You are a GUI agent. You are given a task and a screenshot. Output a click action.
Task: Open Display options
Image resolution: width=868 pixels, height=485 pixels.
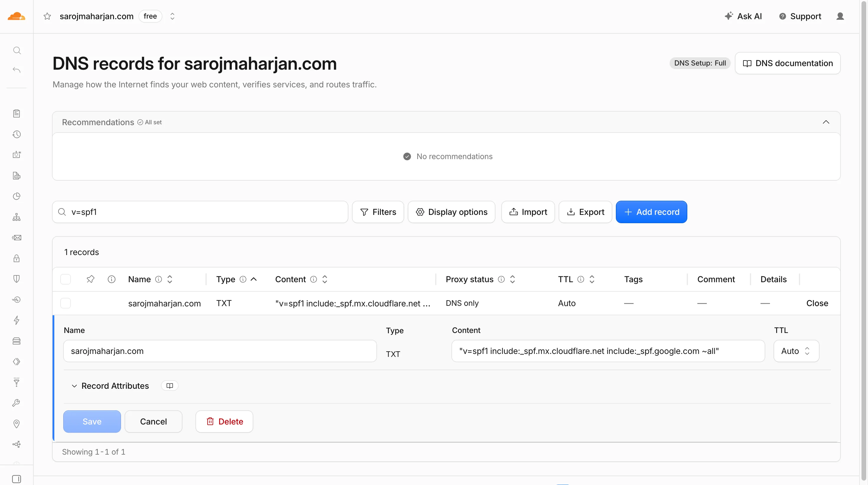coord(451,212)
